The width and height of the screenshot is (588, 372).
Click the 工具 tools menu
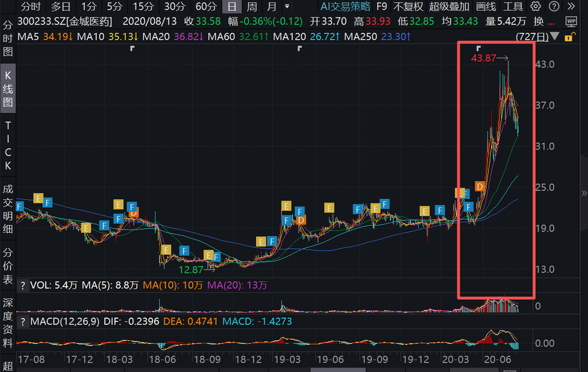513,7
